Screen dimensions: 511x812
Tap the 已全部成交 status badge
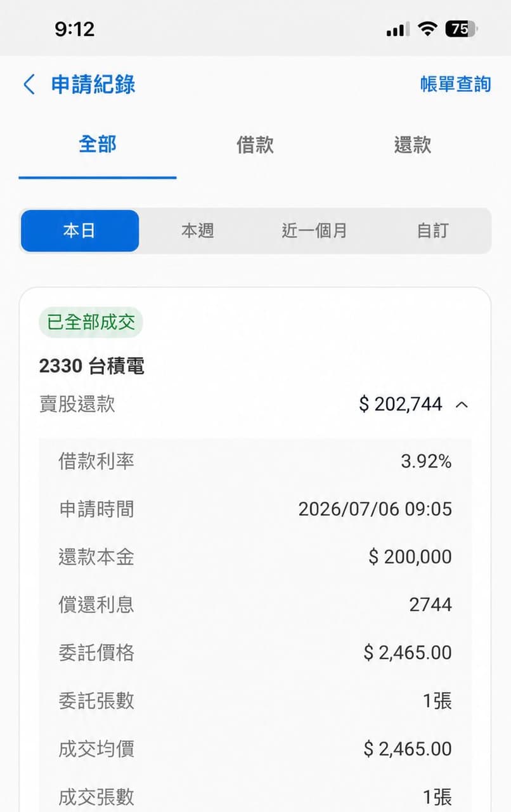(91, 322)
